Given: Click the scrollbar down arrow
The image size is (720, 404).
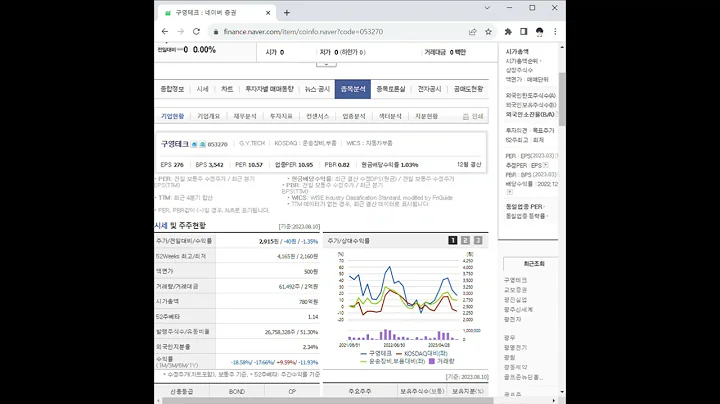Looking at the screenshot, I should [x=562, y=392].
